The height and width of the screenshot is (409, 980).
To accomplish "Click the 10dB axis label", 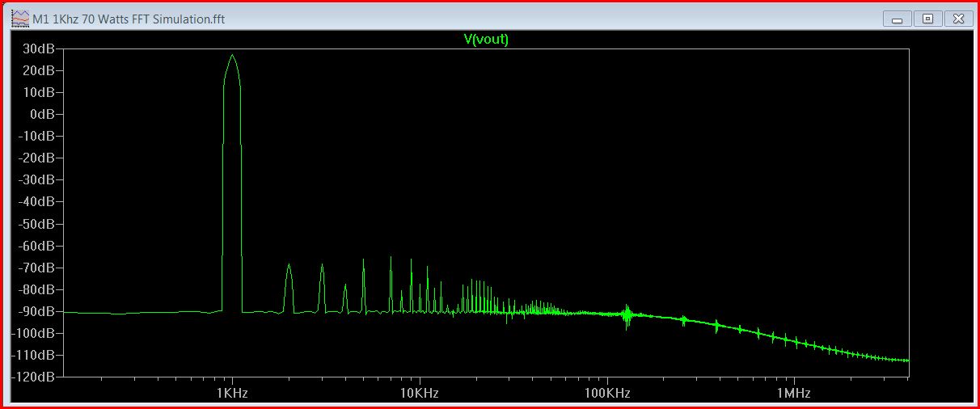I will pyautogui.click(x=39, y=92).
